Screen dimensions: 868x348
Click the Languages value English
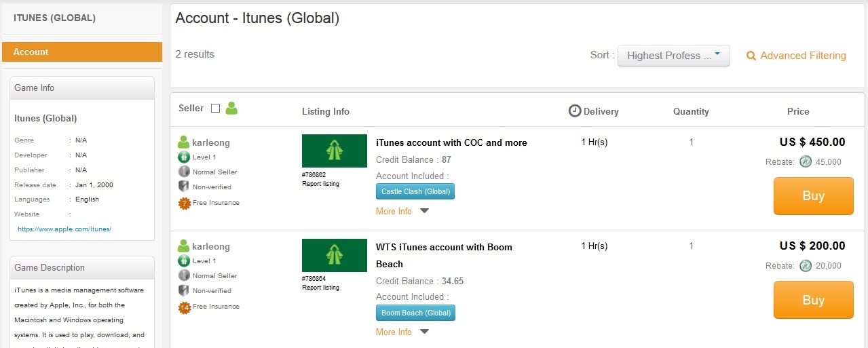87,199
